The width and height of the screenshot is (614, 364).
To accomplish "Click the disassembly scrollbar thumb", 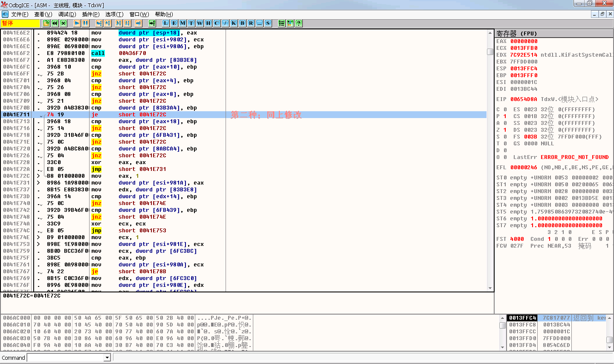I will point(490,52).
